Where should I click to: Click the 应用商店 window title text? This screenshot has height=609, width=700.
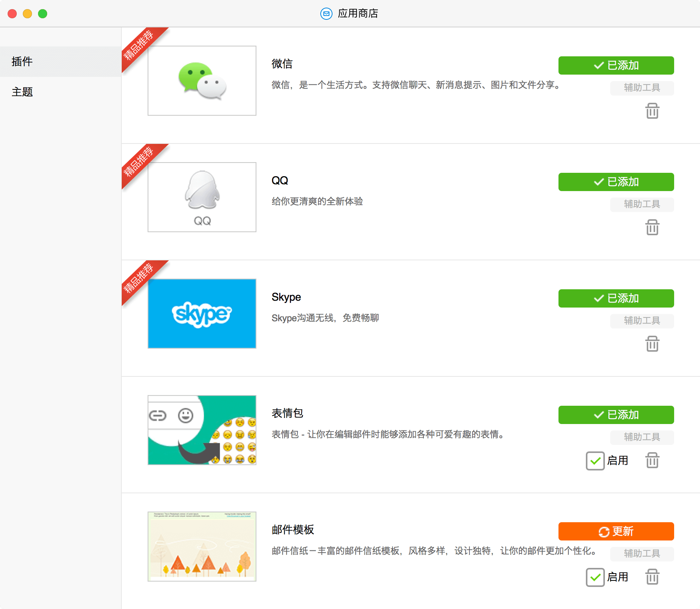pyautogui.click(x=358, y=14)
